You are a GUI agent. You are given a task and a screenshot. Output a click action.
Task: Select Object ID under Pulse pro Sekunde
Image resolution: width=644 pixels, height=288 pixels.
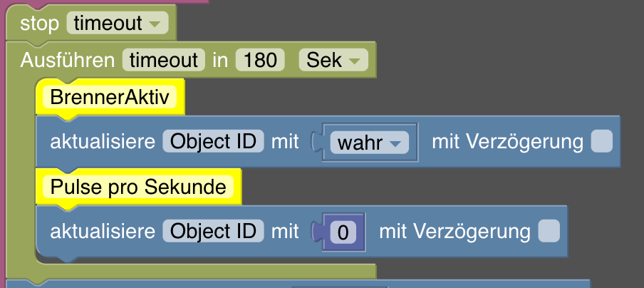click(213, 230)
